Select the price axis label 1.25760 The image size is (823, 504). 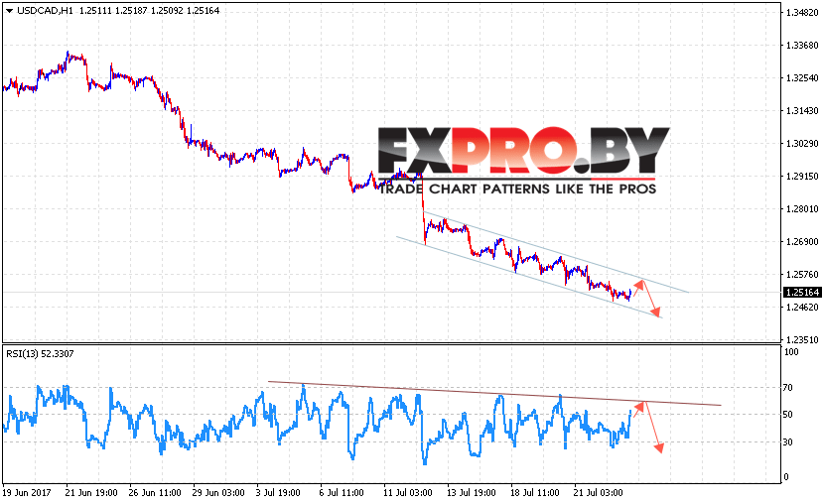[802, 274]
